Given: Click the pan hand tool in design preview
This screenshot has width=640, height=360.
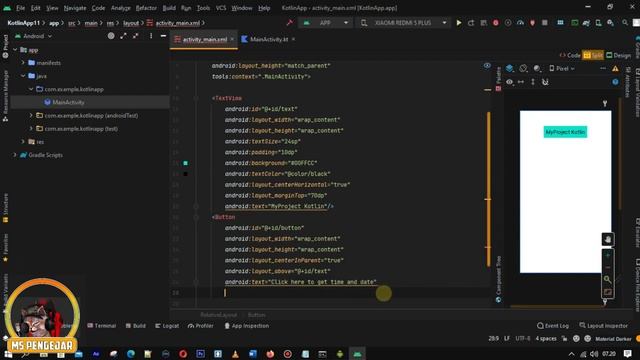Looking at the screenshot, I should pyautogui.click(x=607, y=239).
